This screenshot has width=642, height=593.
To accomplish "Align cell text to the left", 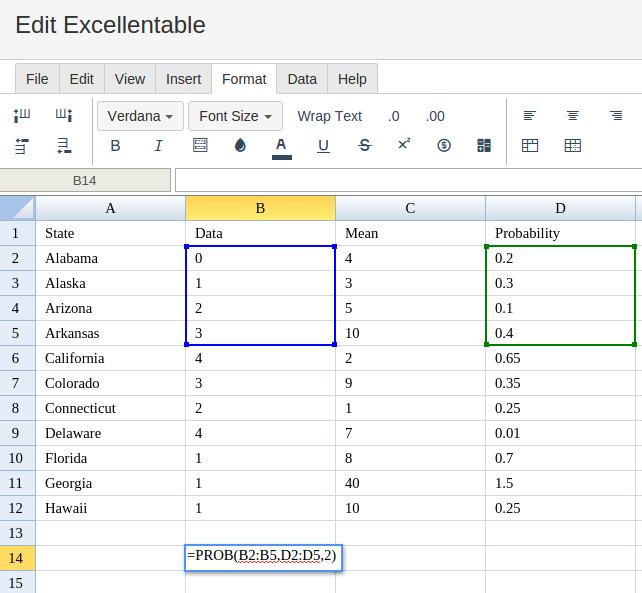I will [530, 116].
